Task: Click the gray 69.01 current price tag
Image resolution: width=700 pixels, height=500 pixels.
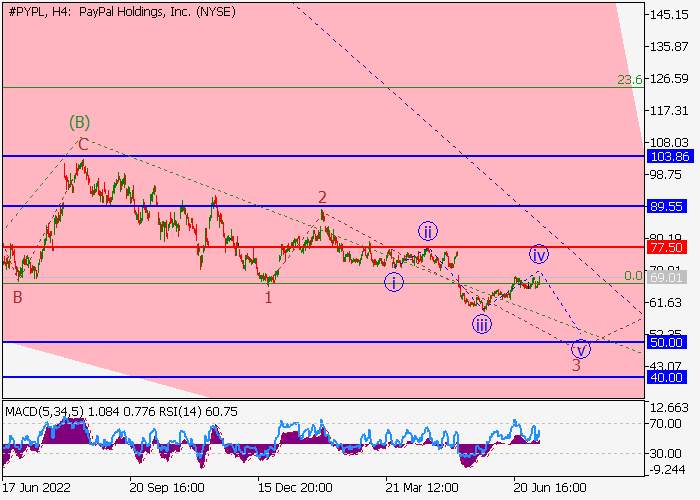Action: [x=667, y=277]
